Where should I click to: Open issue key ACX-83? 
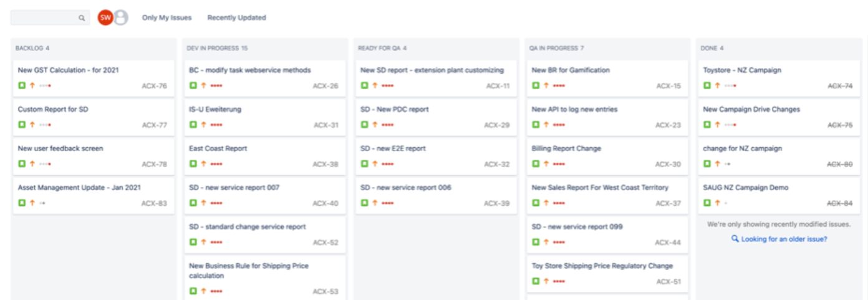click(154, 203)
